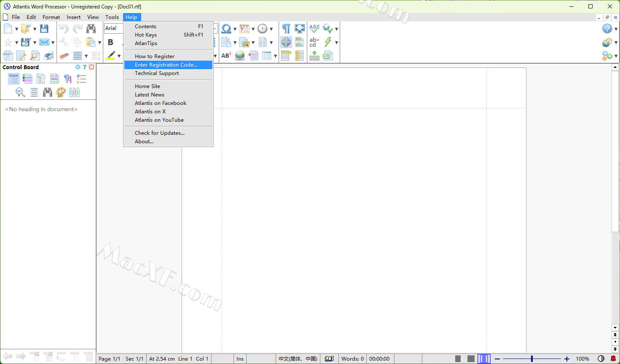
Task: Toggle the colored triangles view button
Action: point(286,42)
